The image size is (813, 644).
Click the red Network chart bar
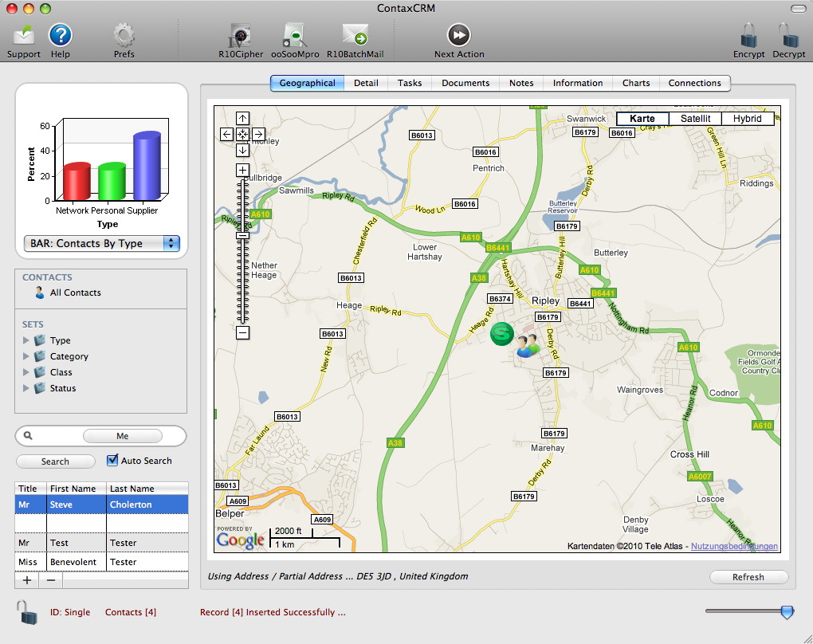click(x=77, y=182)
